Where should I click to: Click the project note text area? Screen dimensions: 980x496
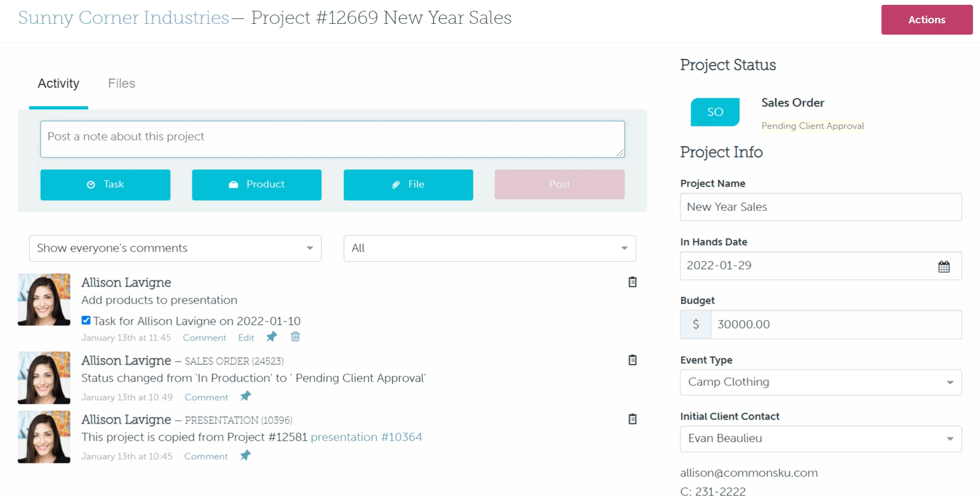(332, 139)
